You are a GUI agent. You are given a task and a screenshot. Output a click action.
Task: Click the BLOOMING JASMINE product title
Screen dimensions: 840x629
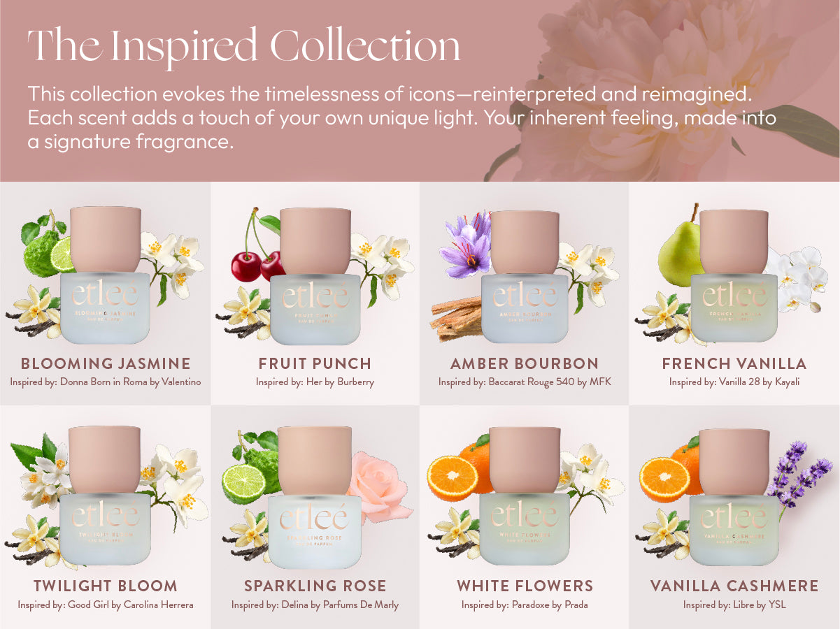[x=106, y=363]
